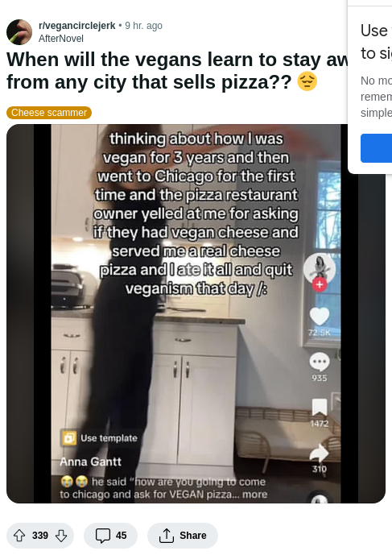Click the post title about vegans and pizza
The width and height of the screenshot is (392, 555).
point(177,71)
